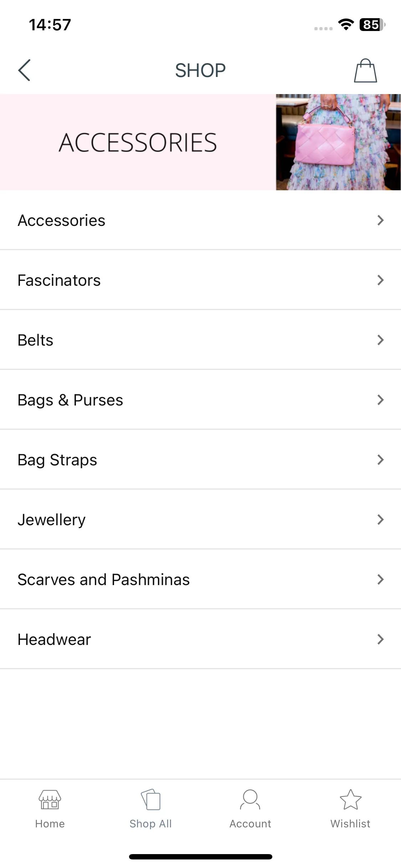Open Bag Straps category
Viewport: 401px width, 868px height.
coord(200,460)
